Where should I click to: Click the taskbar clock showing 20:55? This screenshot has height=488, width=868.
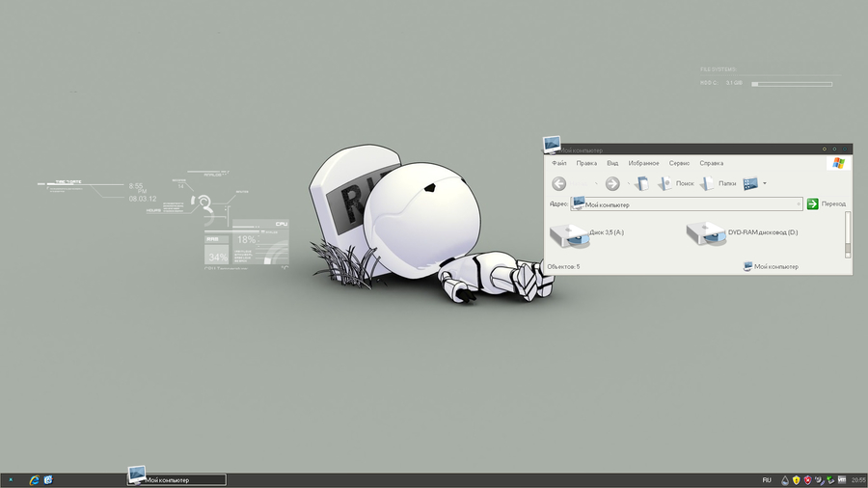coord(858,480)
